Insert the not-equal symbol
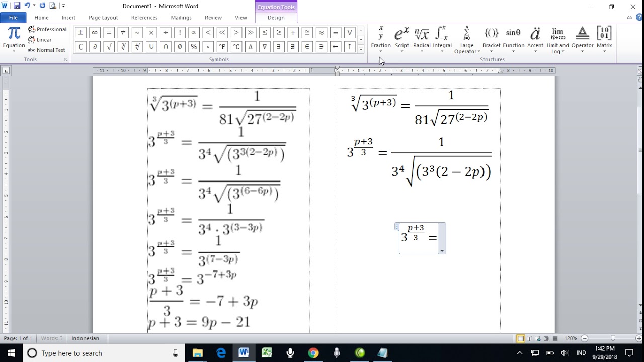 (x=123, y=33)
